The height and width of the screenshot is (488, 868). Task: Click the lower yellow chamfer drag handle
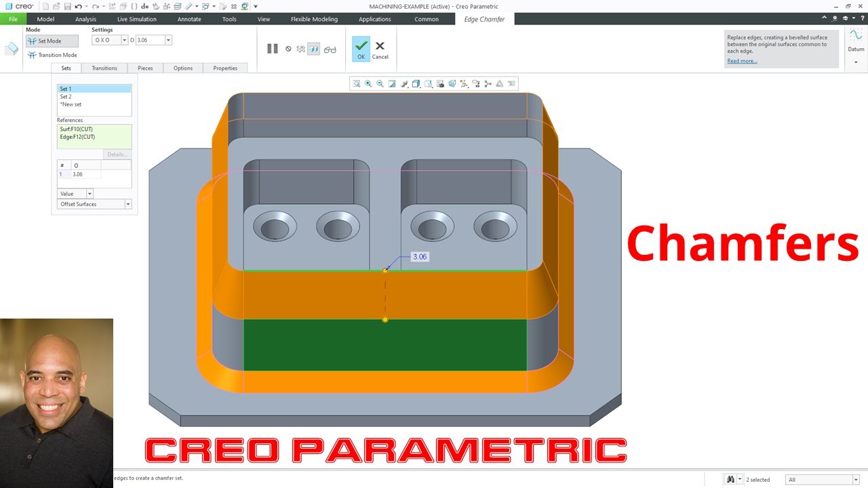tap(385, 320)
